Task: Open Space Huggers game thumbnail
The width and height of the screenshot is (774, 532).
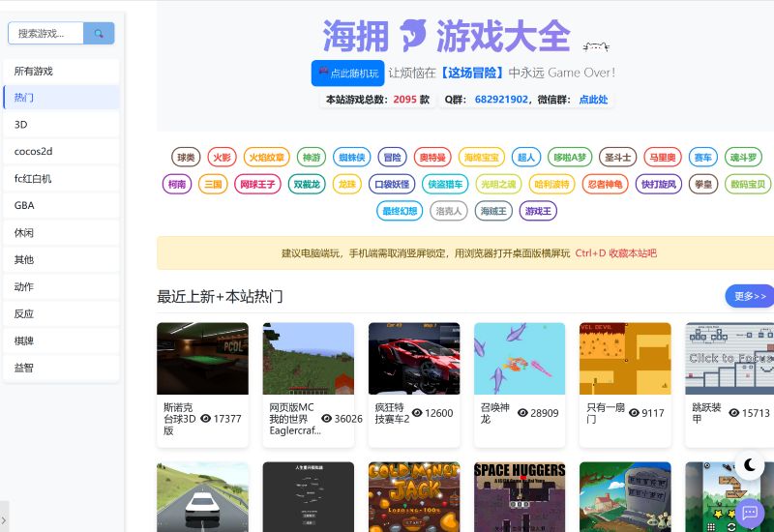Action: [520, 497]
